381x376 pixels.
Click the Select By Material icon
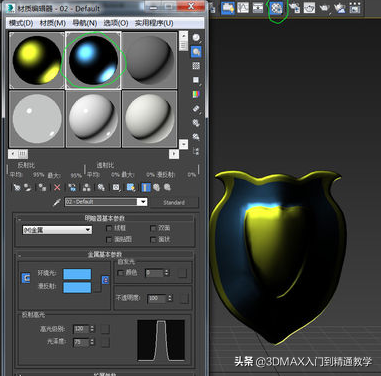pyautogui.click(x=196, y=137)
